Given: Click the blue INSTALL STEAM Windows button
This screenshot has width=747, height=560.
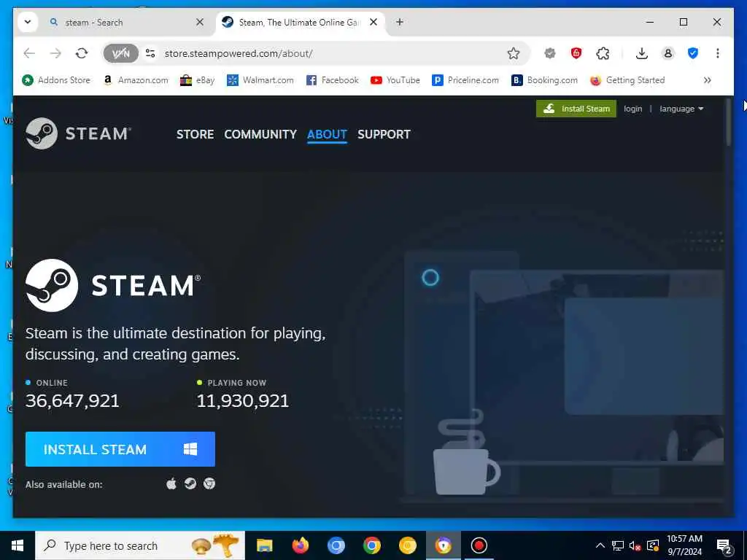Looking at the screenshot, I should pos(120,449).
